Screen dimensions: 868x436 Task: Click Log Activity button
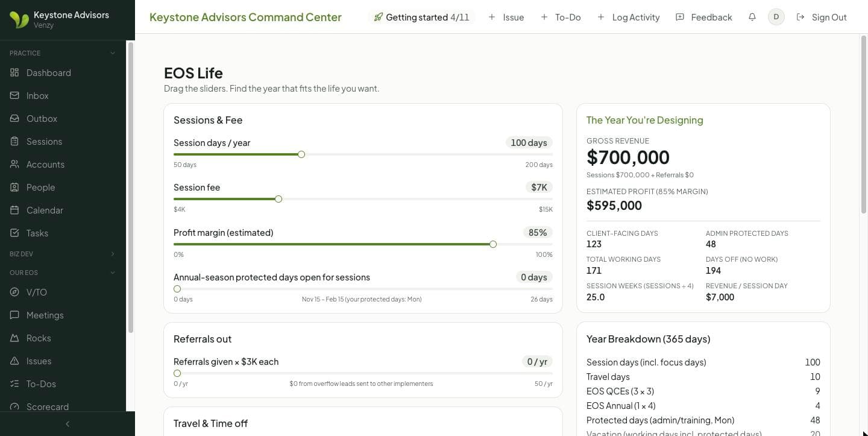coord(629,17)
